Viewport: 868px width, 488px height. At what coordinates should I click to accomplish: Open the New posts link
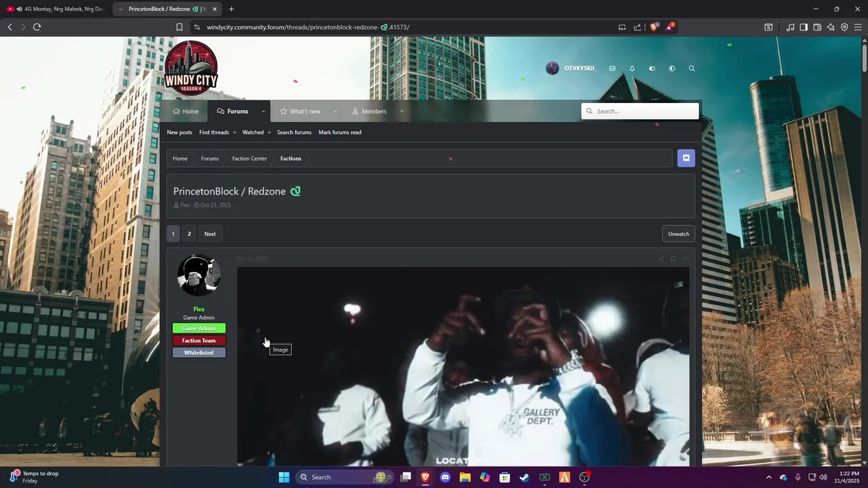[180, 132]
